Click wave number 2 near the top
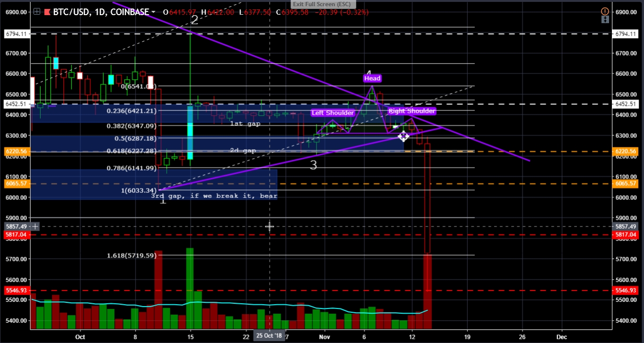The height and width of the screenshot is (343, 644). 195,20
